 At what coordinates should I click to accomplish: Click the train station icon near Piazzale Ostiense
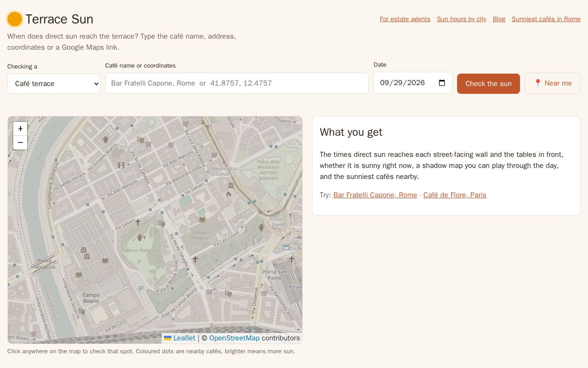[x=286, y=247]
